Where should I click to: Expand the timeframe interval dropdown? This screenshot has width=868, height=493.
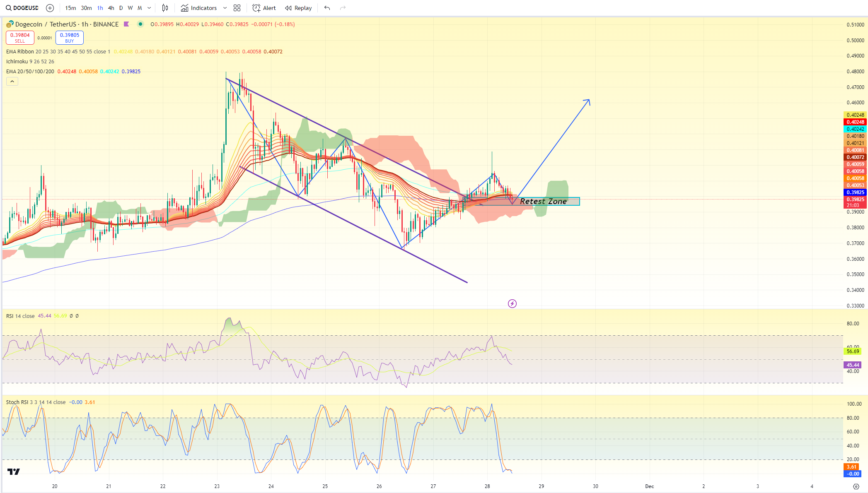pyautogui.click(x=149, y=8)
